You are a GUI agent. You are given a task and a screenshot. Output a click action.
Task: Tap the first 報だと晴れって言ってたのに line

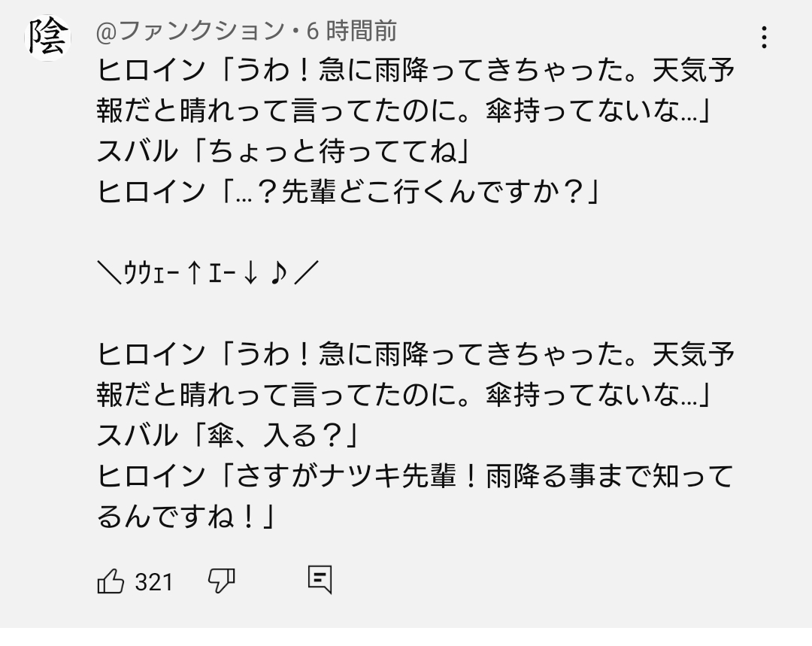pyautogui.click(x=405, y=113)
